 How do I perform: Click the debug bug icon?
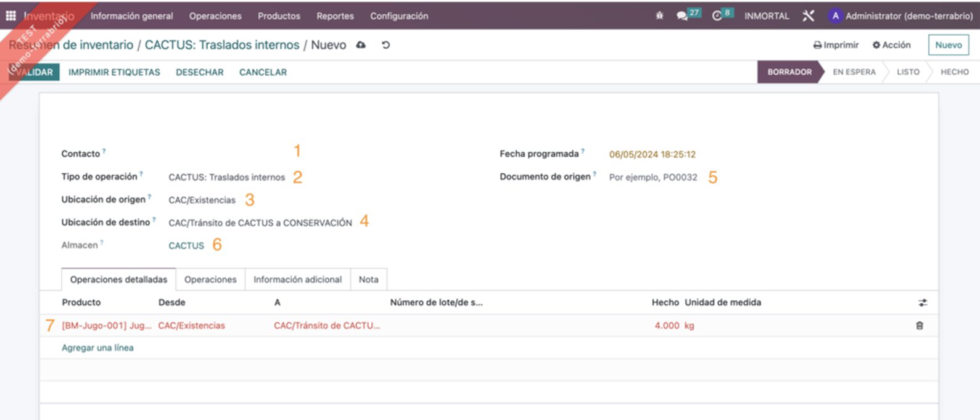click(x=659, y=16)
